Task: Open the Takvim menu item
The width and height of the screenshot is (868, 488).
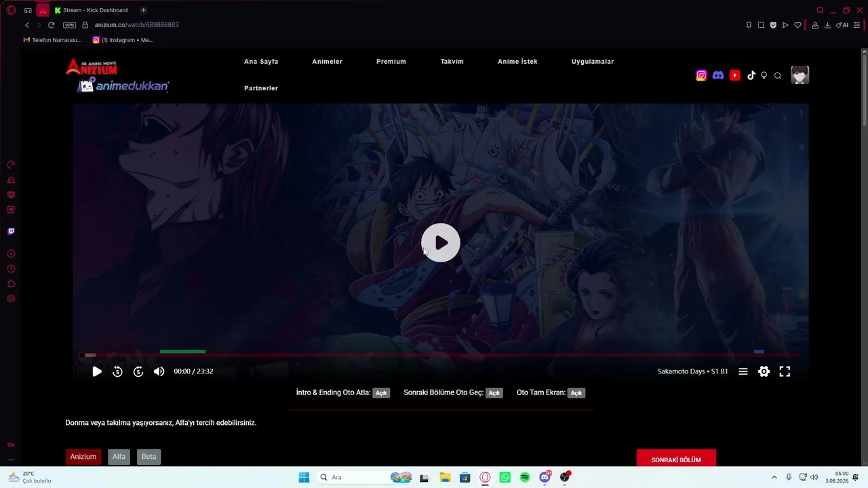Action: point(452,62)
